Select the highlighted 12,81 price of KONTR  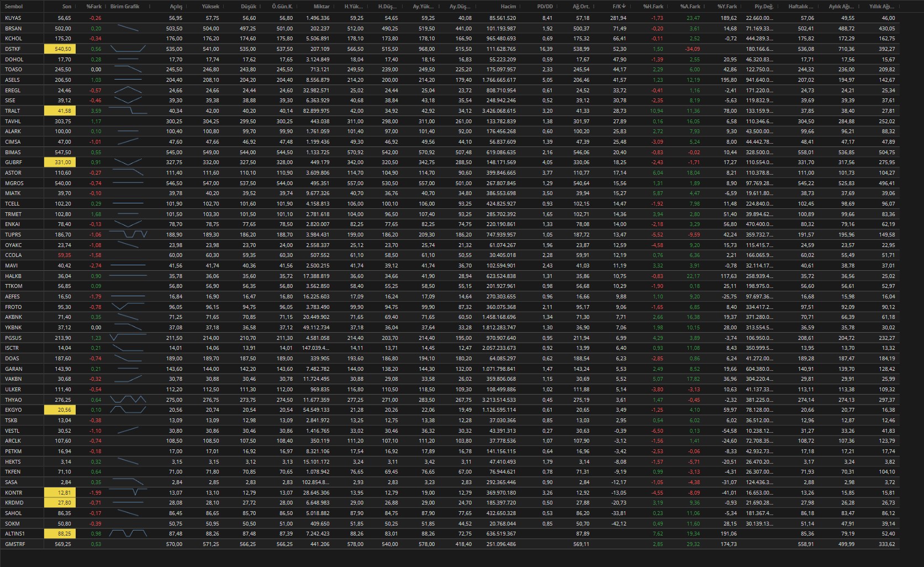60,492
